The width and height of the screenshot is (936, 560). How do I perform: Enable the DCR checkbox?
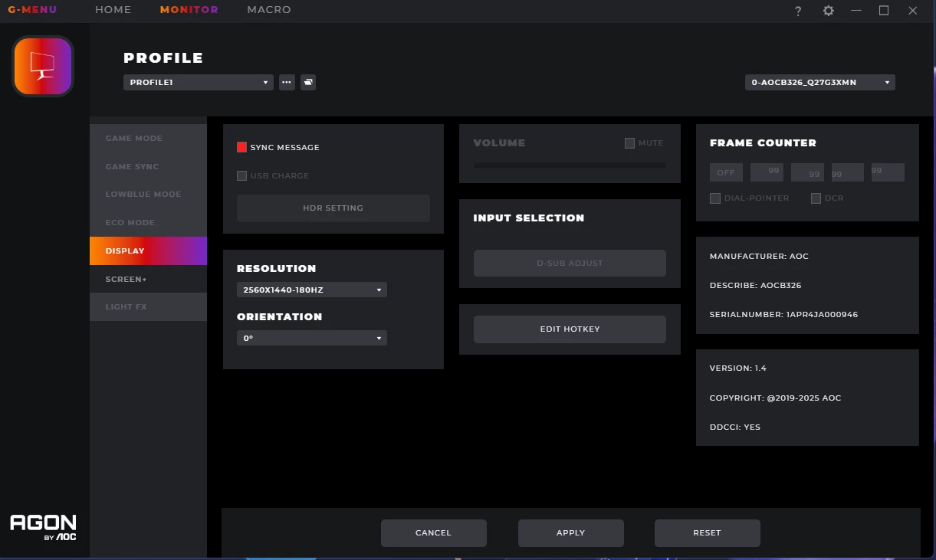[816, 198]
